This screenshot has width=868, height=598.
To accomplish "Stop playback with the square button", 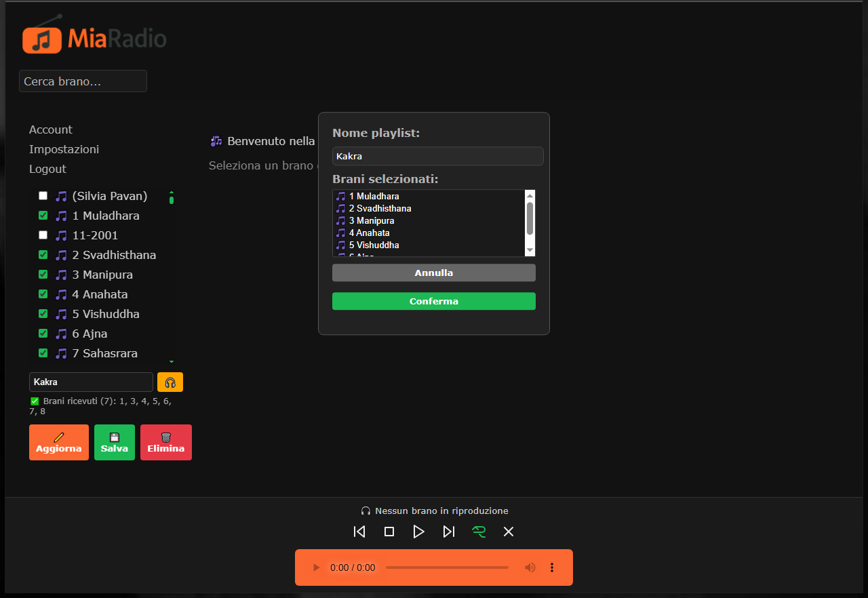I will (x=389, y=532).
